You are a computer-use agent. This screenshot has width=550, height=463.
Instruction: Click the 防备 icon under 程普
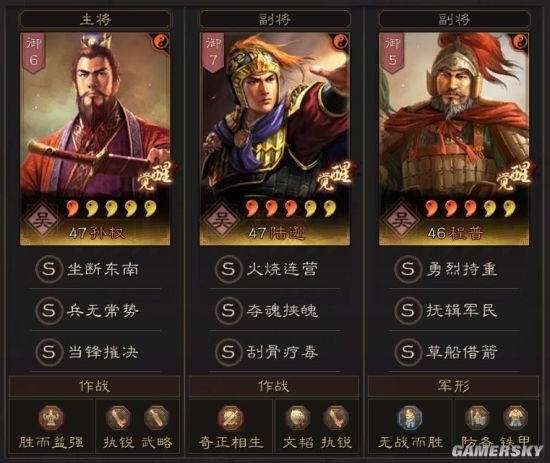[x=477, y=418]
